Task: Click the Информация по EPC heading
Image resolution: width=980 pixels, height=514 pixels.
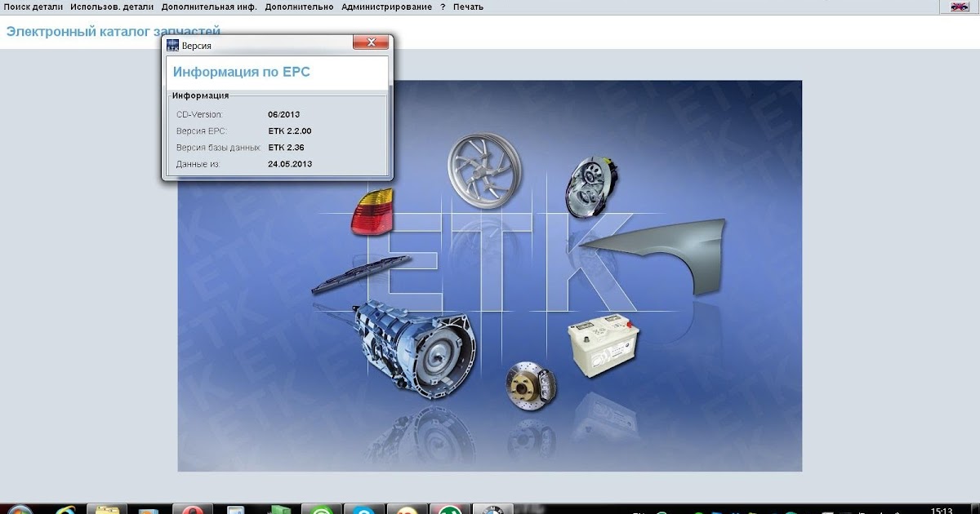Action: [x=242, y=72]
